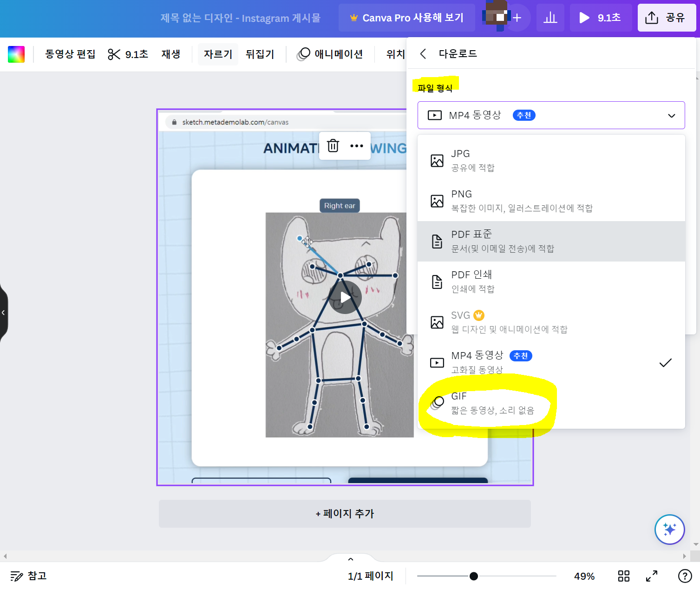This screenshot has height=589, width=700.
Task: Enter fullscreen with the expand arrows icon
Action: 652,576
